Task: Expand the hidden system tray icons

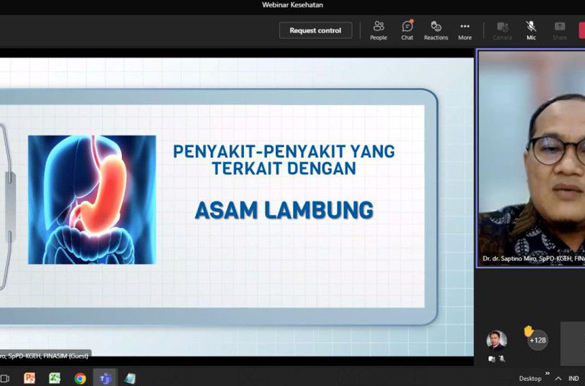Action: click(x=558, y=379)
